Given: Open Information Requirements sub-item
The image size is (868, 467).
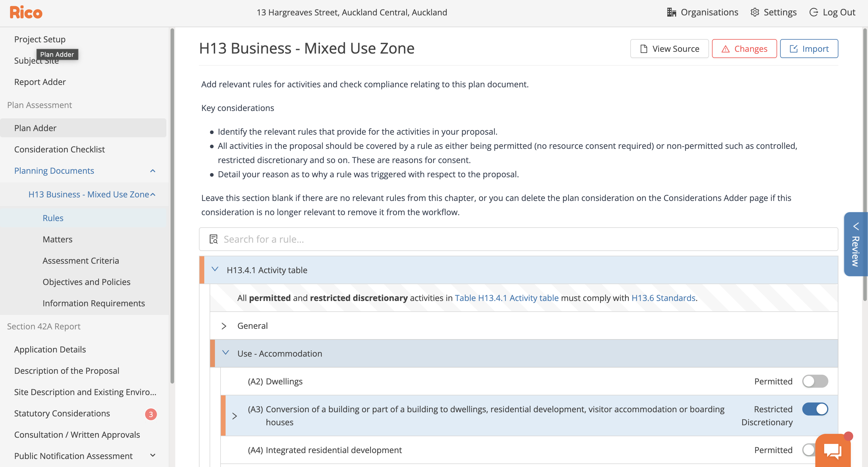Looking at the screenshot, I should coord(94,303).
